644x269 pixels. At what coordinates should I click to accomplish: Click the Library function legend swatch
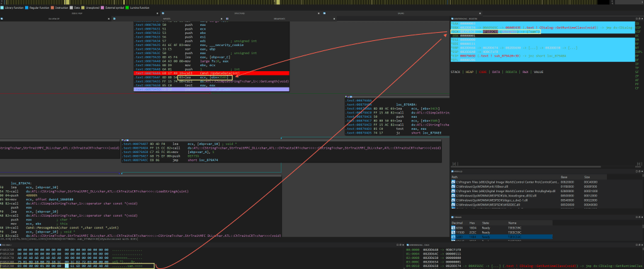(x=3, y=6)
